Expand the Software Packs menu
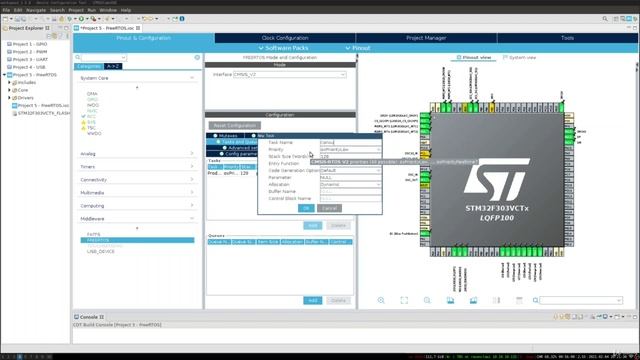The height and width of the screenshot is (360, 640). (283, 48)
